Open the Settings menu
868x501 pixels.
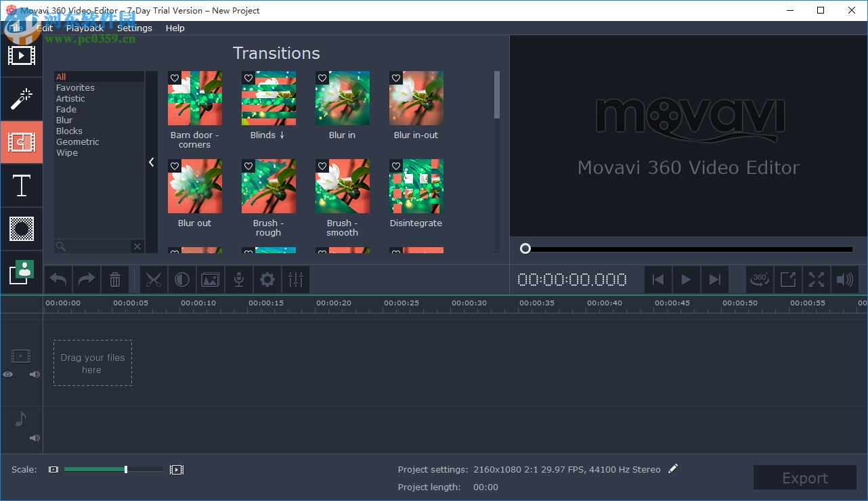pos(134,28)
